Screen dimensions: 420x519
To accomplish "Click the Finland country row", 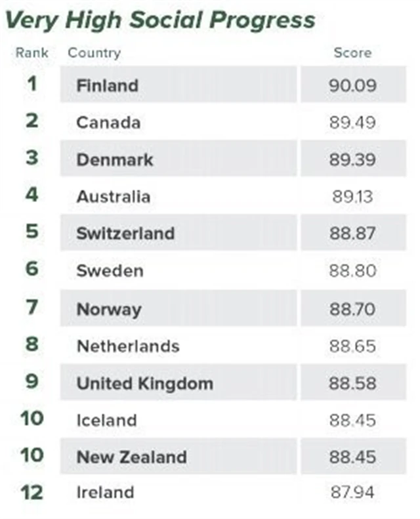I will [108, 85].
